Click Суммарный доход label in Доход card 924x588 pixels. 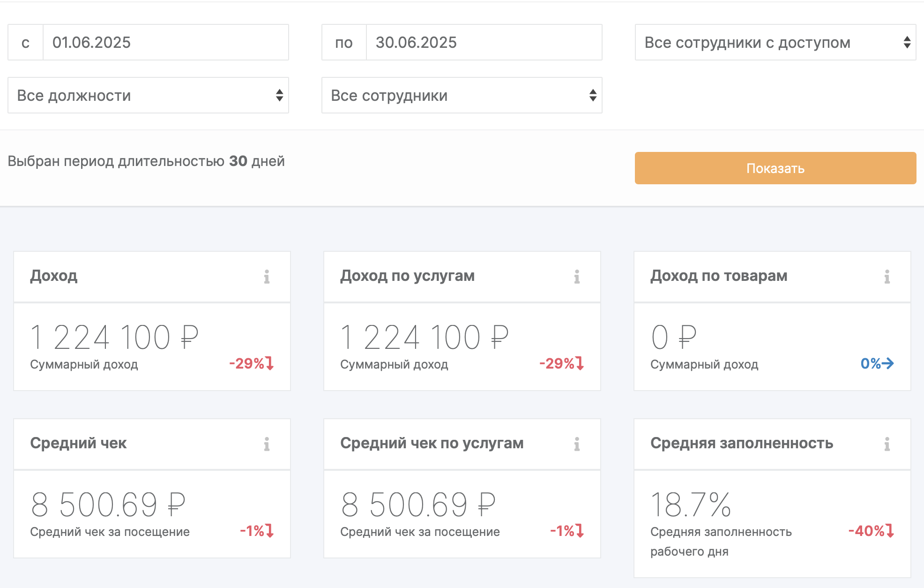click(x=84, y=364)
